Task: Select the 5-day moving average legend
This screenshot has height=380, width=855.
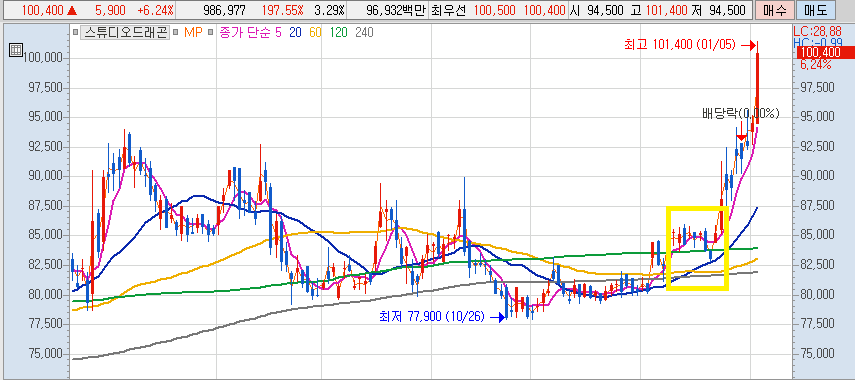Action: click(278, 33)
